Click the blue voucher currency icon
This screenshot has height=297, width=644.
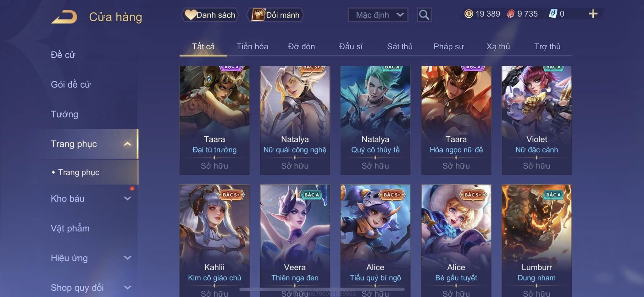coord(553,14)
